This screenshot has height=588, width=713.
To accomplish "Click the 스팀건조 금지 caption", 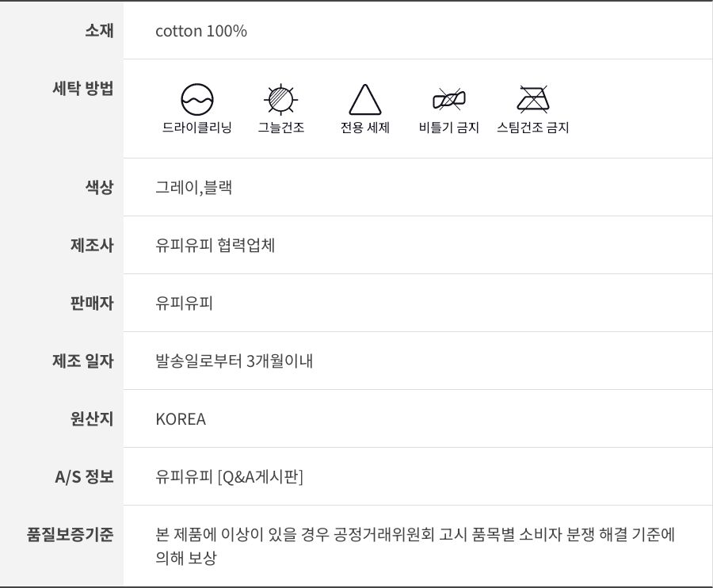I will [x=533, y=128].
